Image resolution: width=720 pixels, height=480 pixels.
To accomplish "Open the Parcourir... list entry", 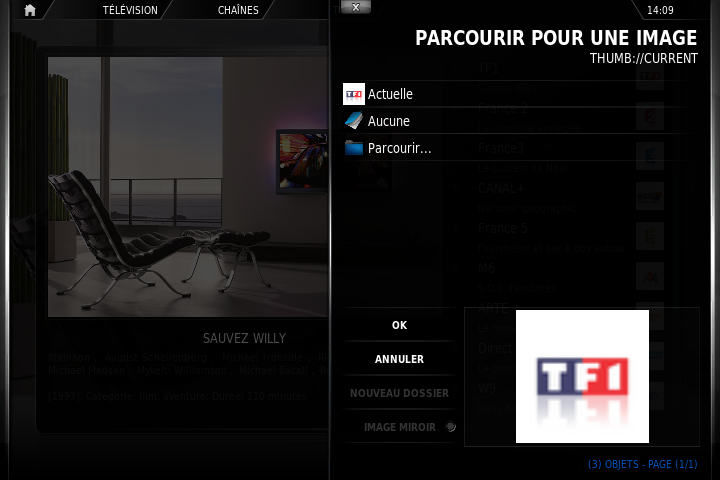I will [399, 148].
